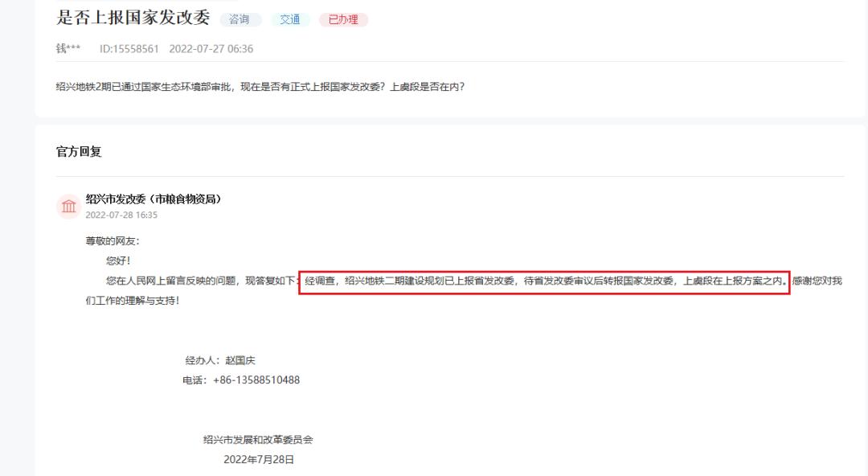The image size is (868, 476).
Task: Click the greeting 尊敬的网友：
Action: [113, 241]
